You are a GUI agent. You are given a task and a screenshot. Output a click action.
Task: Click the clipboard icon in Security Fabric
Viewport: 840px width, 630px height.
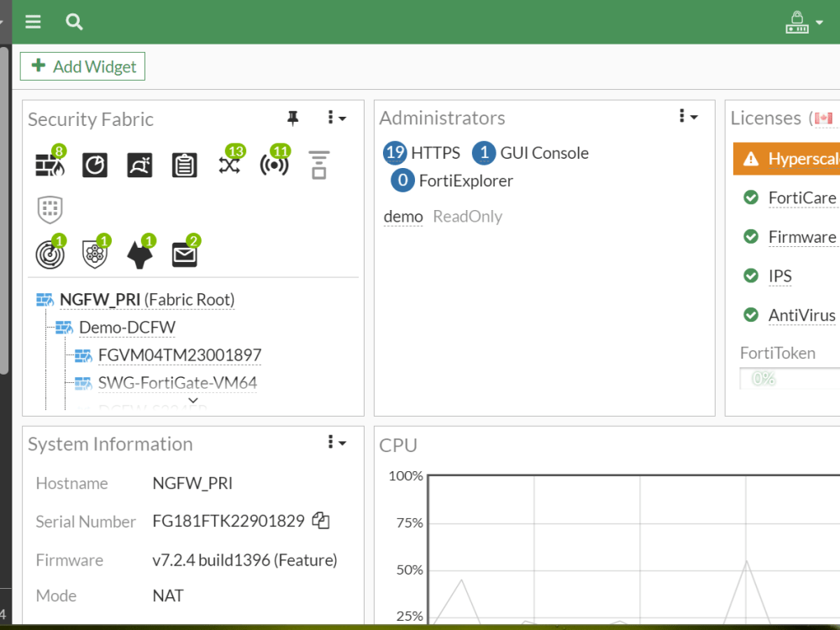pos(184,165)
